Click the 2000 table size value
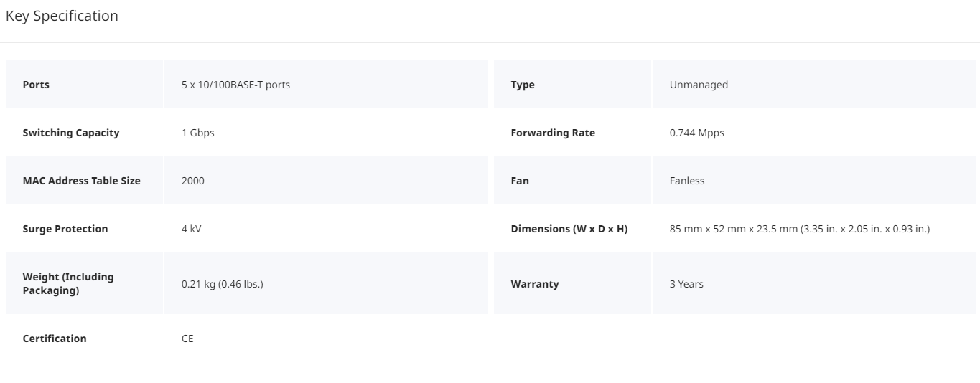This screenshot has width=980, height=383. [x=193, y=181]
